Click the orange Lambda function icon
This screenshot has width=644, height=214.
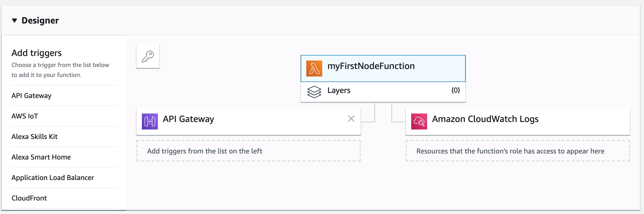point(314,68)
